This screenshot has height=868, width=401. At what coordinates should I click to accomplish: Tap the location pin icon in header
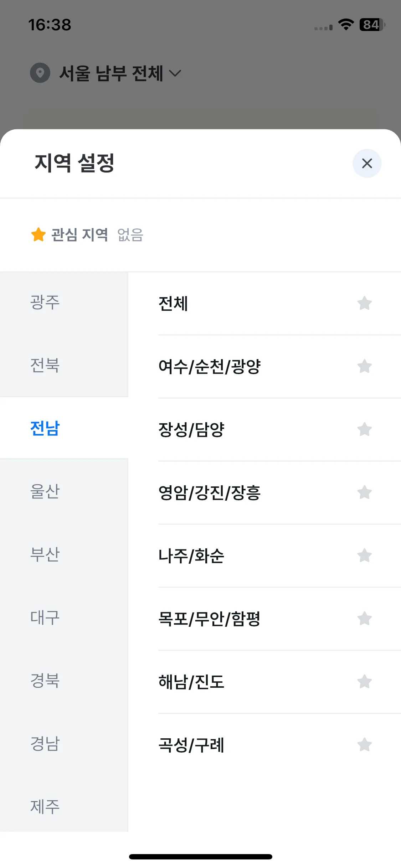coord(40,73)
